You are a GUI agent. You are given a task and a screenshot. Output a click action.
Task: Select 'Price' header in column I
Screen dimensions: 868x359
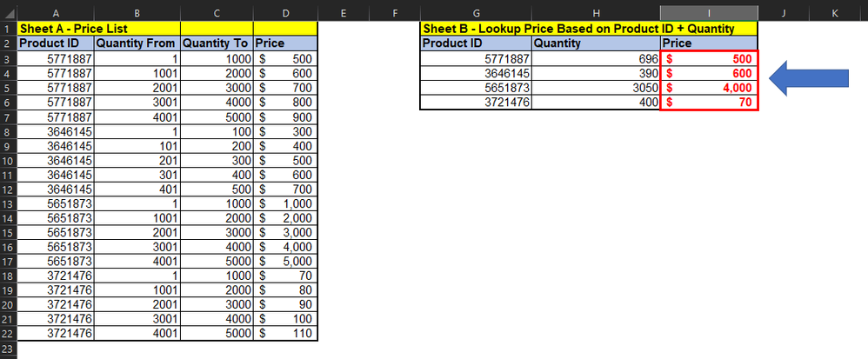[709, 43]
